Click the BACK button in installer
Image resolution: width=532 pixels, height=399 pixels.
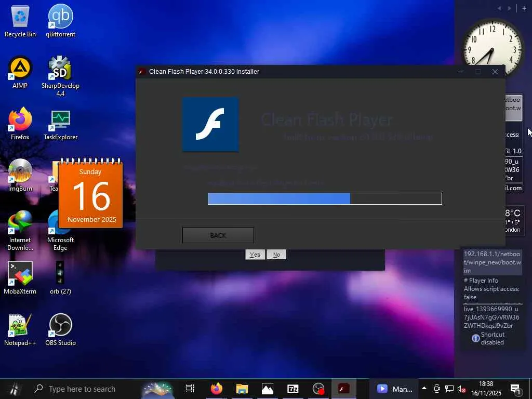218,235
